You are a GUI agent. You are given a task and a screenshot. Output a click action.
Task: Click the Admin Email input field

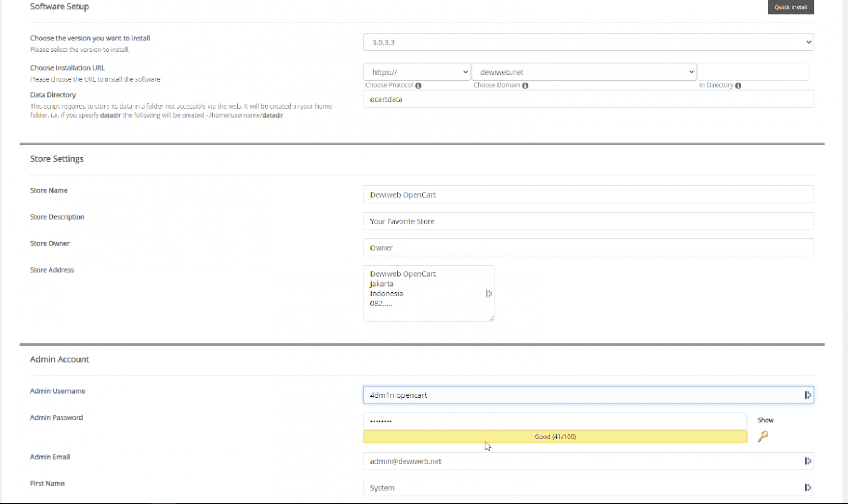coord(589,461)
